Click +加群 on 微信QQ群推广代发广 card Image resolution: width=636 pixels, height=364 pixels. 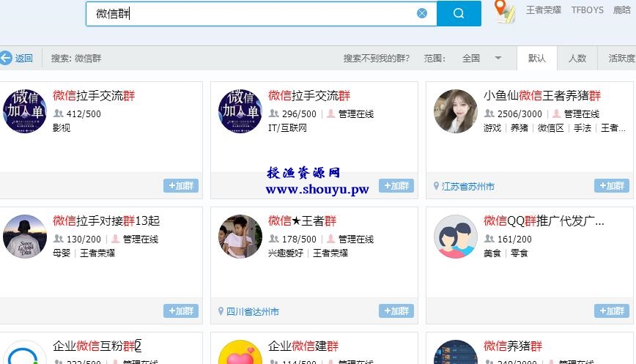tap(612, 311)
